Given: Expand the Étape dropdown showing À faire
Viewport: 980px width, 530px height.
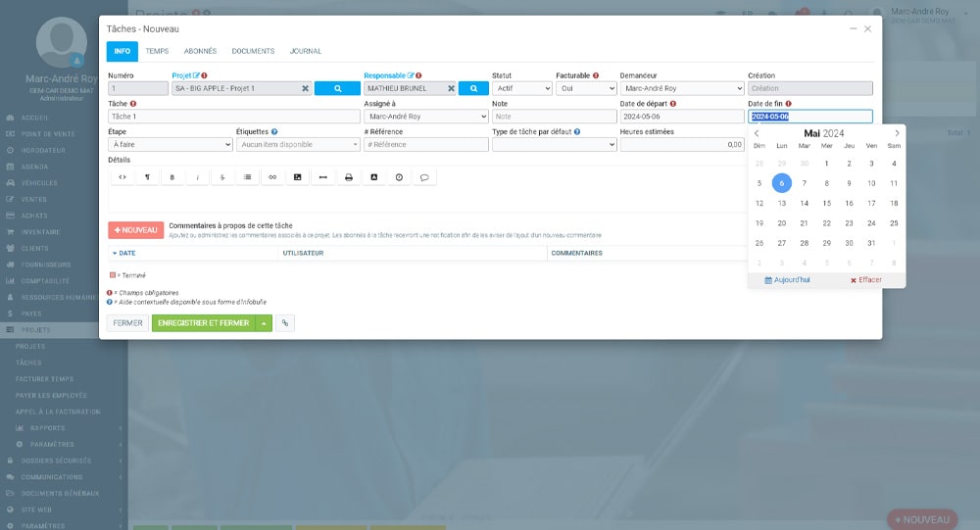Looking at the screenshot, I should point(170,144).
